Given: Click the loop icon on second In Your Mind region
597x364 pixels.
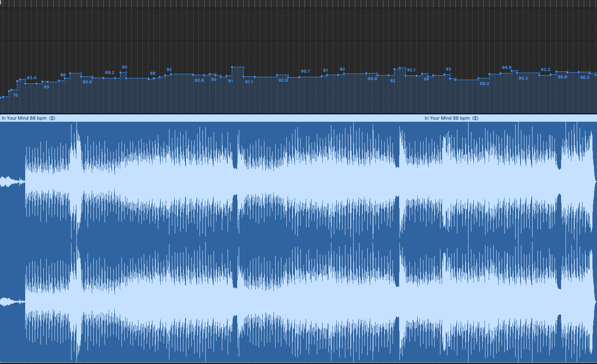Looking at the screenshot, I should click(475, 118).
